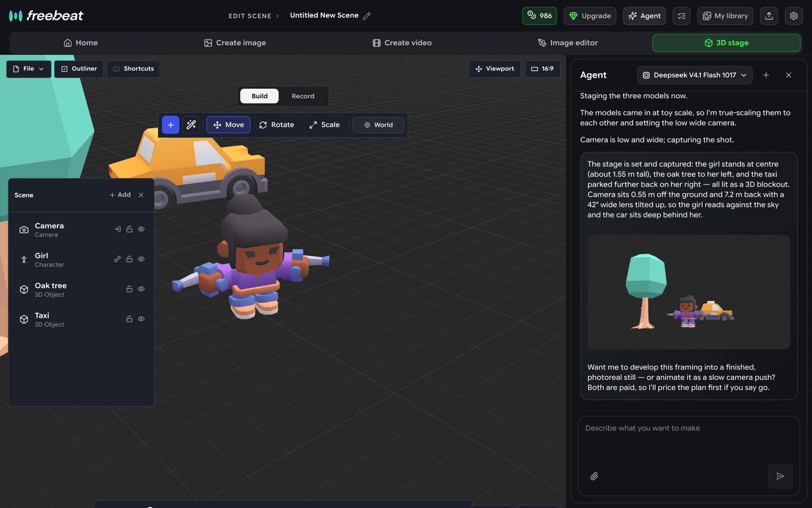Lock the Camera item
This screenshot has width=812, height=508.
point(129,230)
